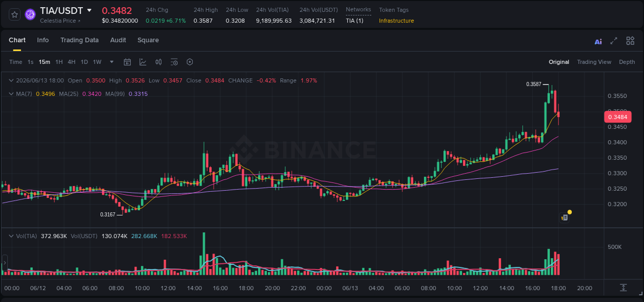Open the AI chart assistant icon
Image resolution: width=644 pixels, height=302 pixels.
point(598,41)
